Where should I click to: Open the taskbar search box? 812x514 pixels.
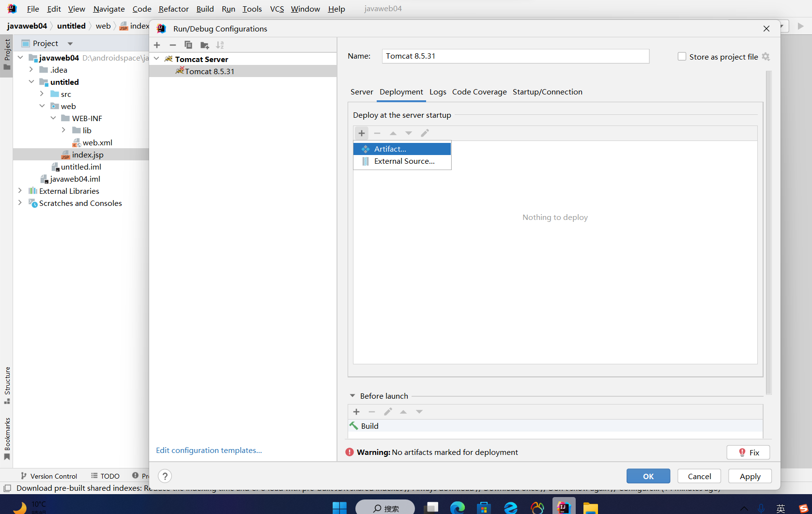[x=385, y=508]
